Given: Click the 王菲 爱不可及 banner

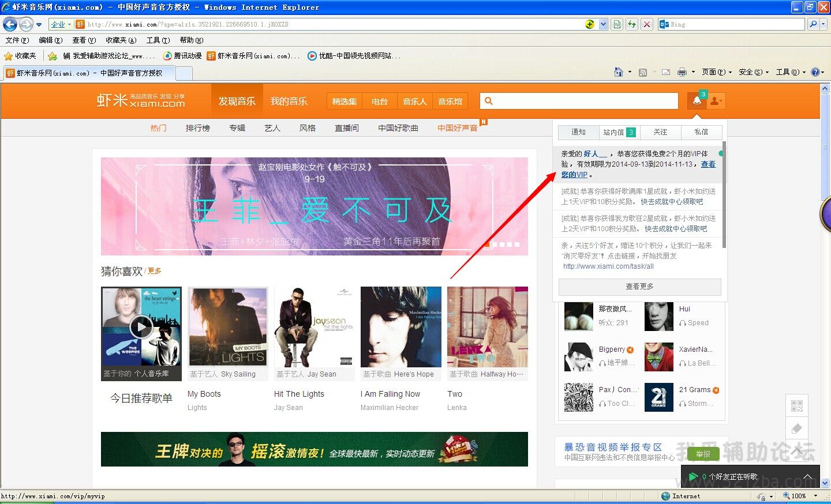Looking at the screenshot, I should (315, 206).
